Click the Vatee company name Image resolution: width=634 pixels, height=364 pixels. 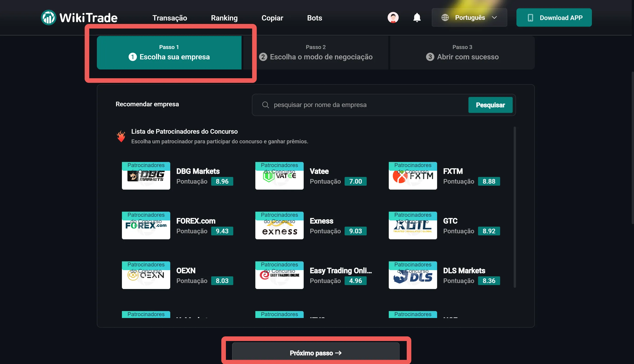point(319,171)
